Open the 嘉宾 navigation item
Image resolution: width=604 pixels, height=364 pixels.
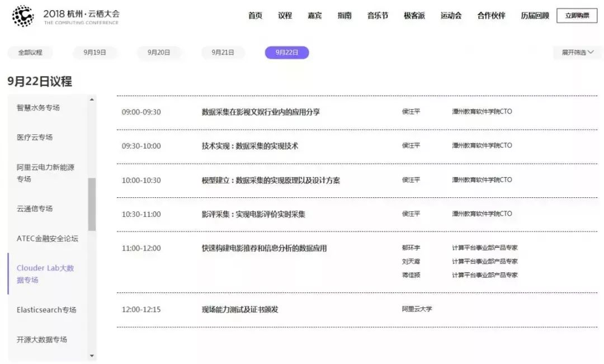(314, 16)
